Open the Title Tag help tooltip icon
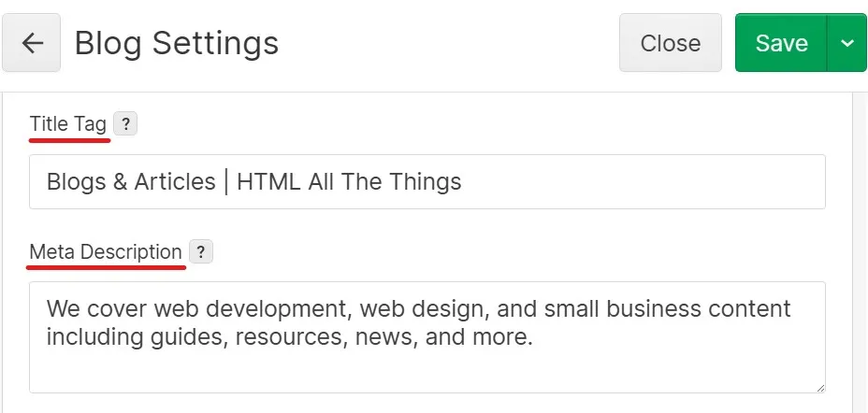868x413 pixels. click(x=125, y=124)
